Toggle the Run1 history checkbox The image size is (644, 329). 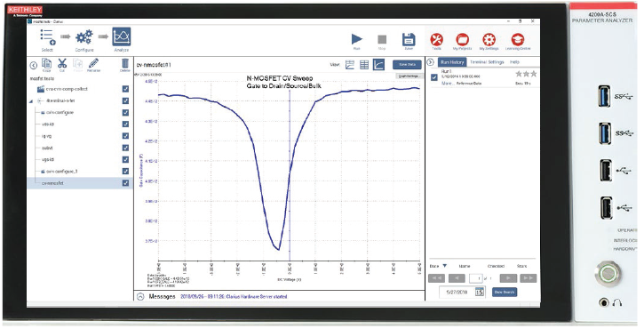pyautogui.click(x=434, y=77)
